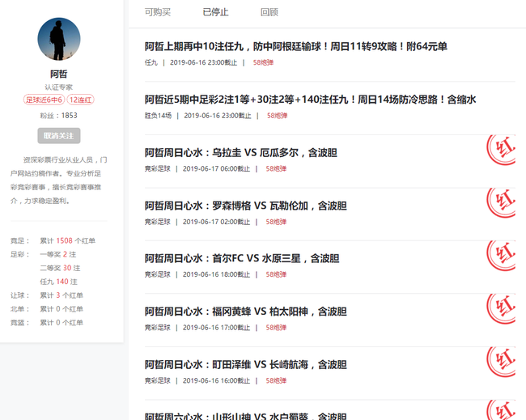Click the 红 stamp on 町田泽维 row

(501, 362)
